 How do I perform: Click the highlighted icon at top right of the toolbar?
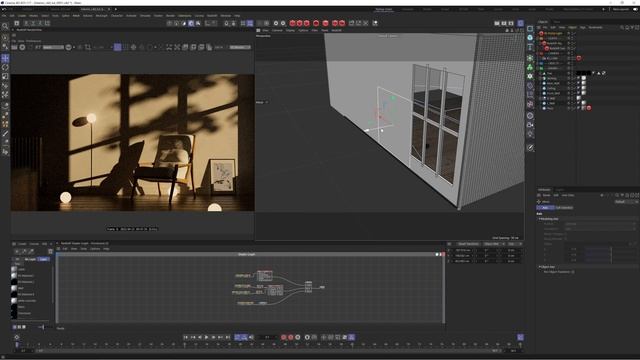point(520,23)
